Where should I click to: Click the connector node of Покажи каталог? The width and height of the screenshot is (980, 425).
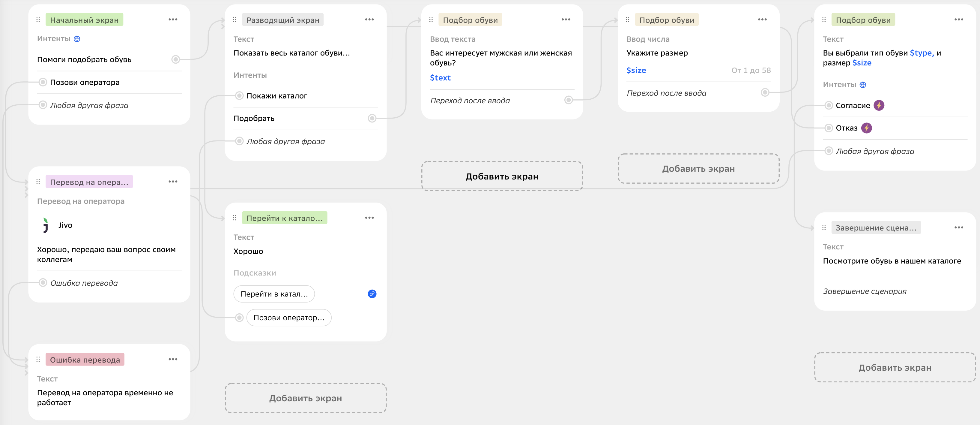(239, 96)
